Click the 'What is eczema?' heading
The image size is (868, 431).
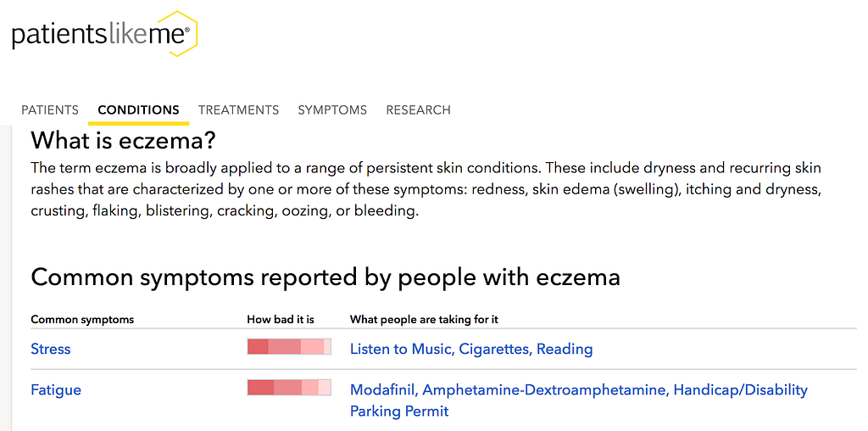pos(124,140)
